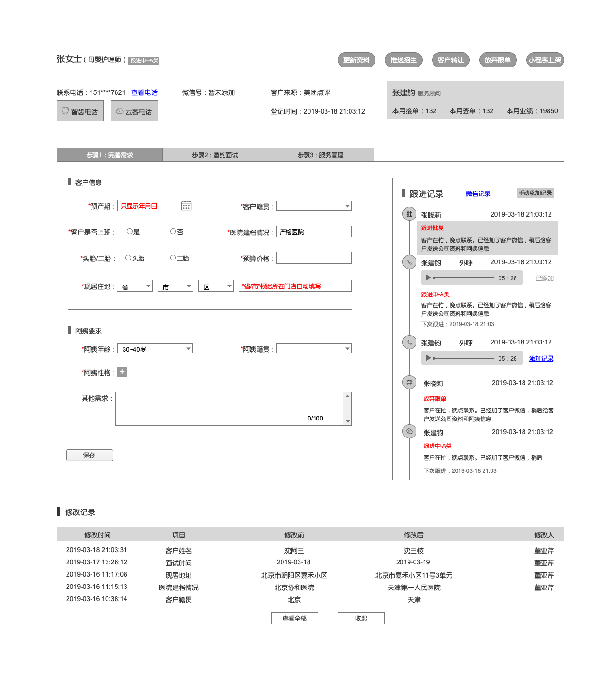Open the 阿姨籍贯 dropdown

(x=314, y=349)
